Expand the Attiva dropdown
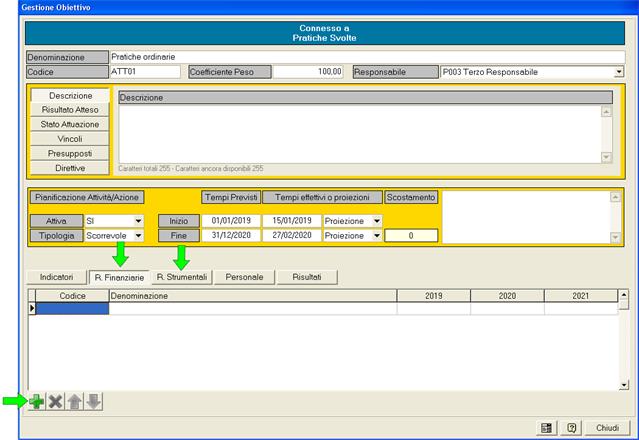 (138, 220)
